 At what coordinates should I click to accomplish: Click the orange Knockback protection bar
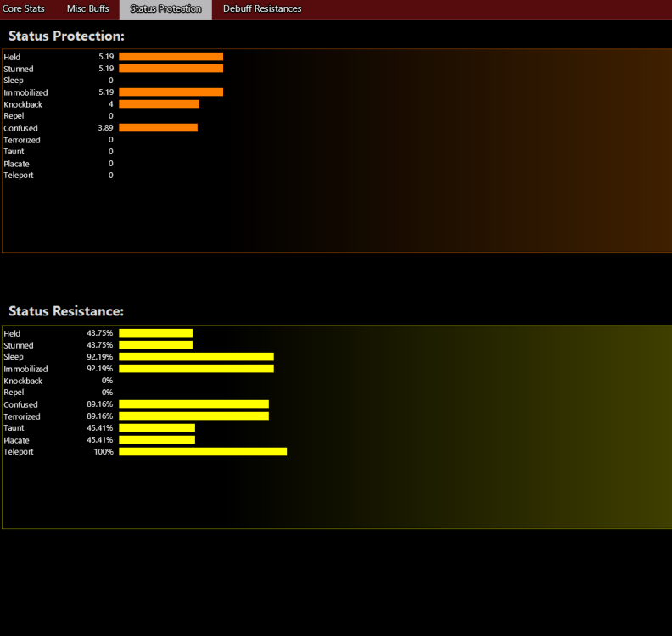click(159, 104)
